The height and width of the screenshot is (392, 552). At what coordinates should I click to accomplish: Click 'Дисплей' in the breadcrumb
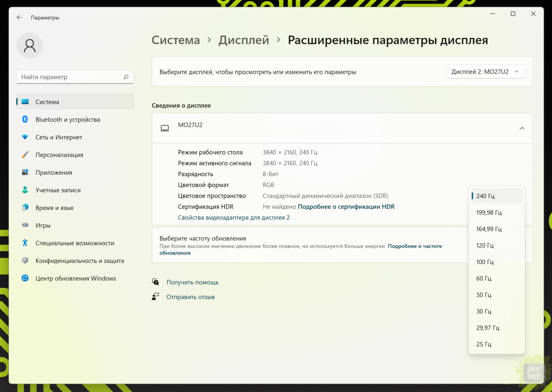coord(244,40)
